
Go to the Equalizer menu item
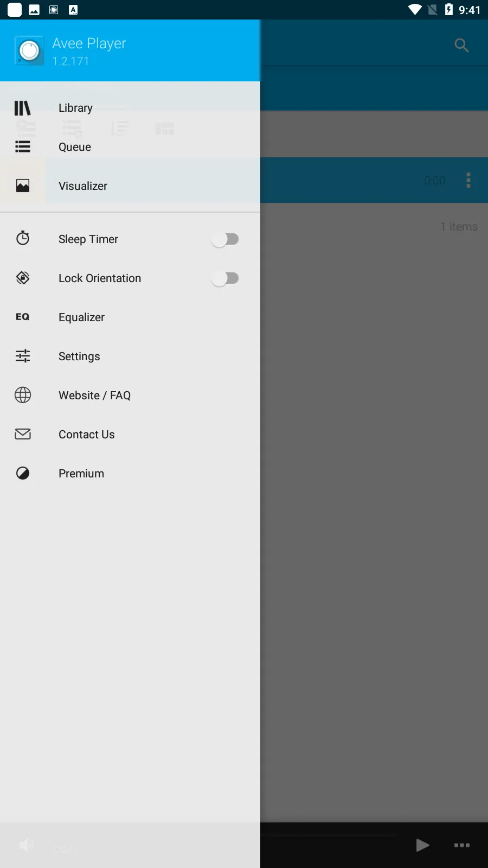pyautogui.click(x=81, y=317)
